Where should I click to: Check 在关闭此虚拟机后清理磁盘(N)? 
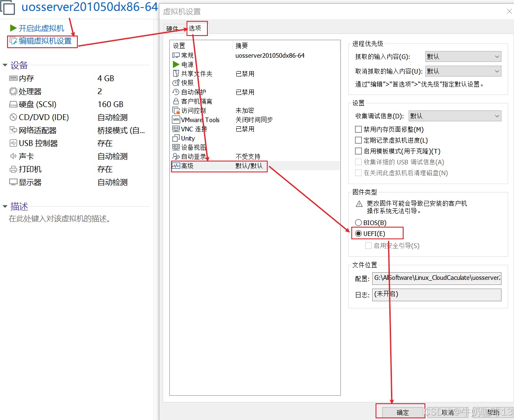[358, 173]
